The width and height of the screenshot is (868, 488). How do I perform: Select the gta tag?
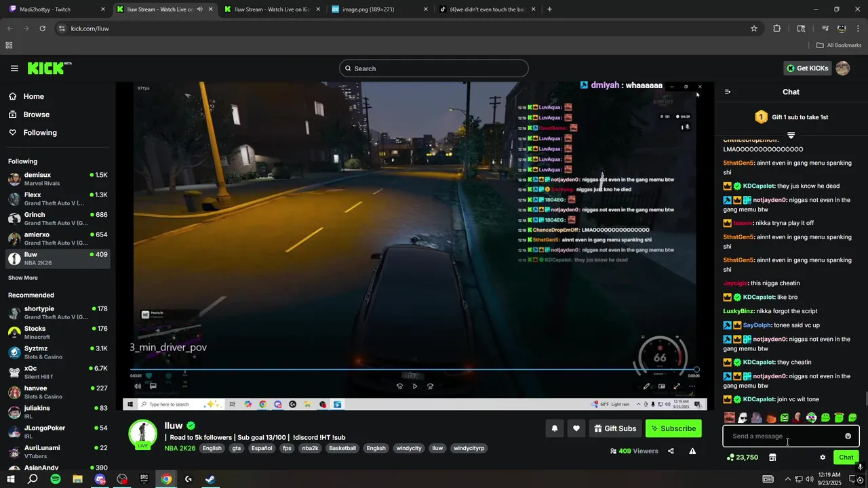tap(237, 448)
